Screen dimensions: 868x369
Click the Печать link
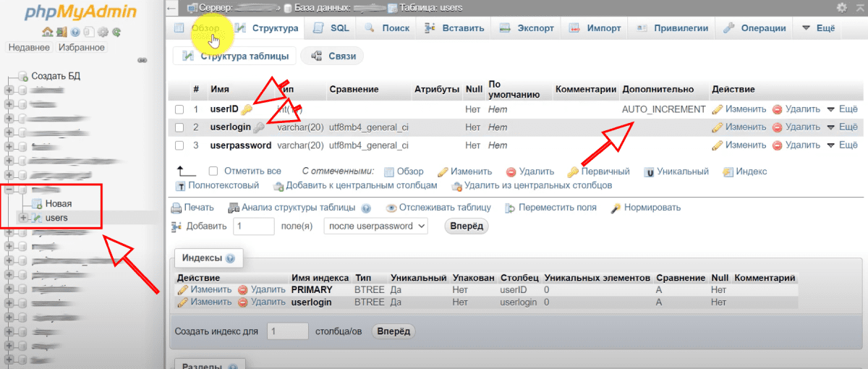[x=192, y=208]
